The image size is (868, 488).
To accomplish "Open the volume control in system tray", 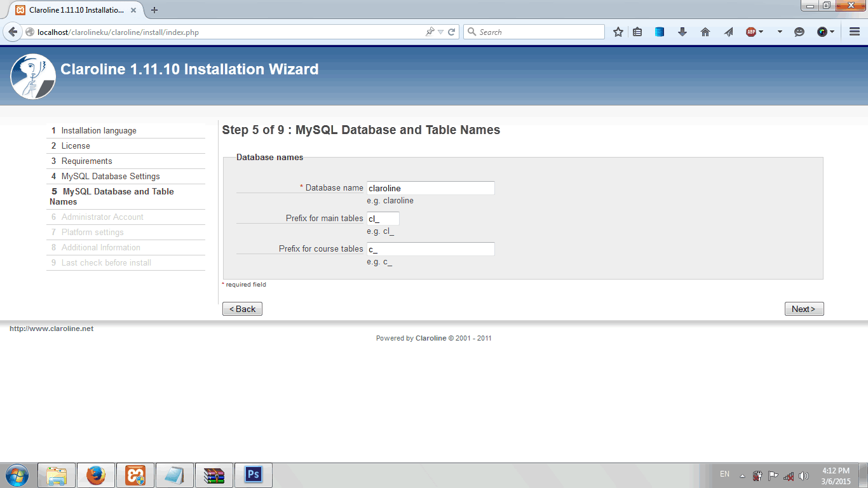I will (x=803, y=475).
